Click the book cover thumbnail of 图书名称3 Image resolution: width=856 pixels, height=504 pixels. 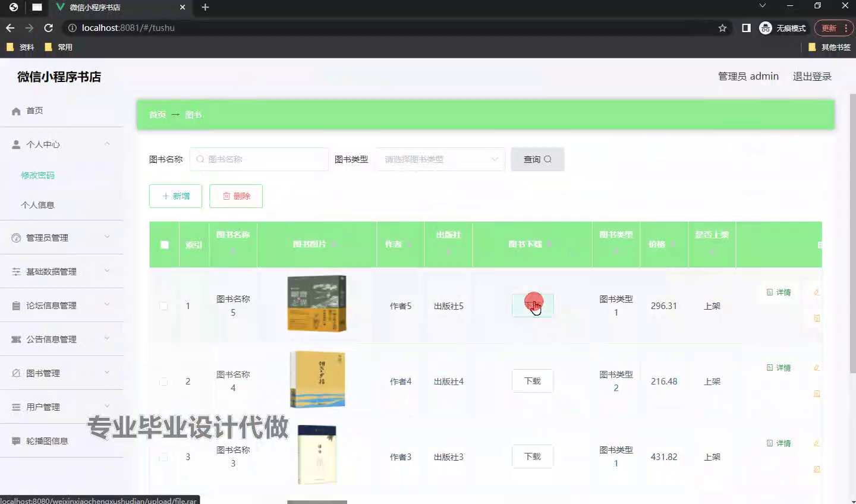[317, 455]
